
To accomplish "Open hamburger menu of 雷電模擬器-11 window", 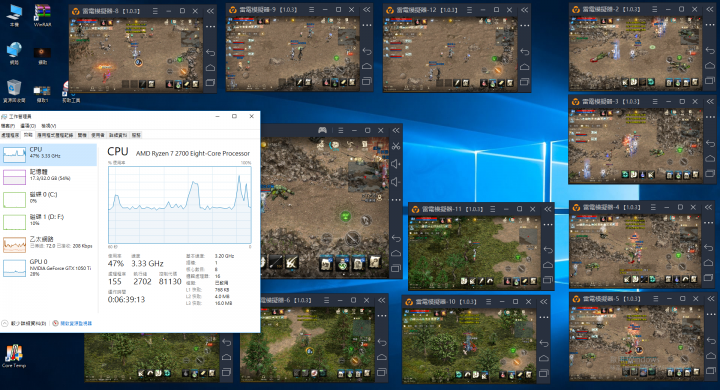I will point(493,209).
